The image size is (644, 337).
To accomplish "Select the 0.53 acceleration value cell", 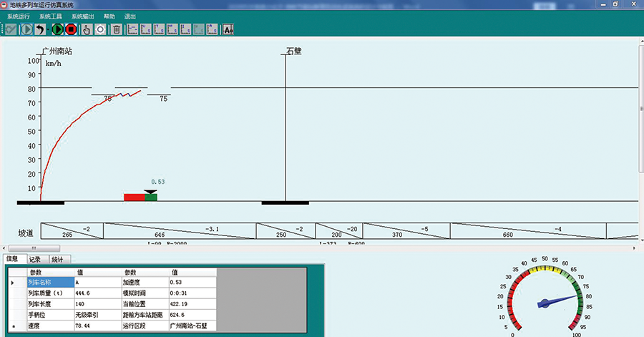I will pos(192,283).
